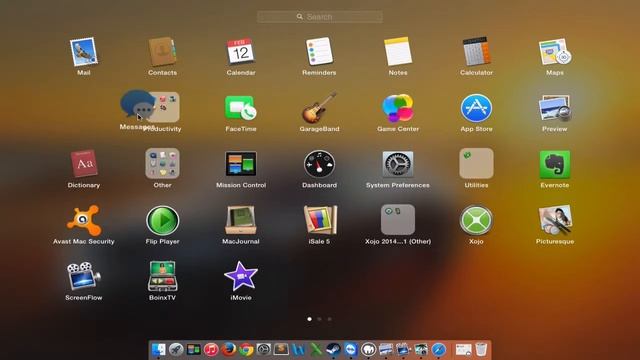Expand the Xojo 2014 (Other) folder
640x360 pixels.
coord(398,220)
